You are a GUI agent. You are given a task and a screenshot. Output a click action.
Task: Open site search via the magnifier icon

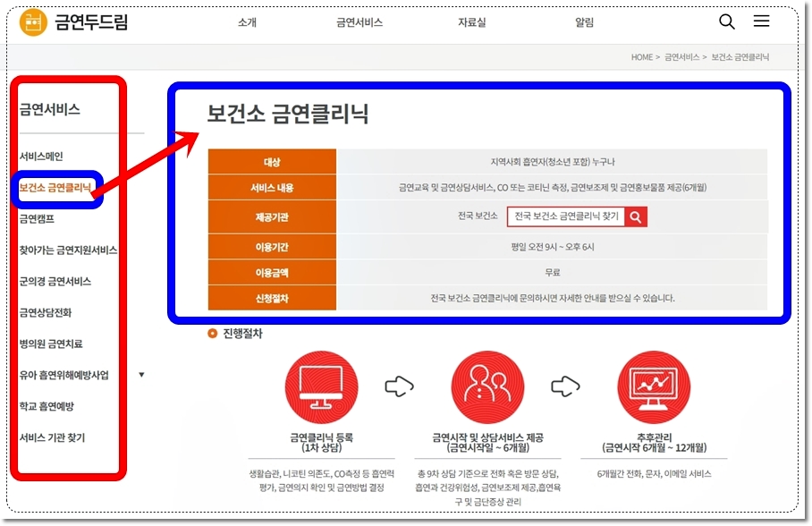coord(725,20)
